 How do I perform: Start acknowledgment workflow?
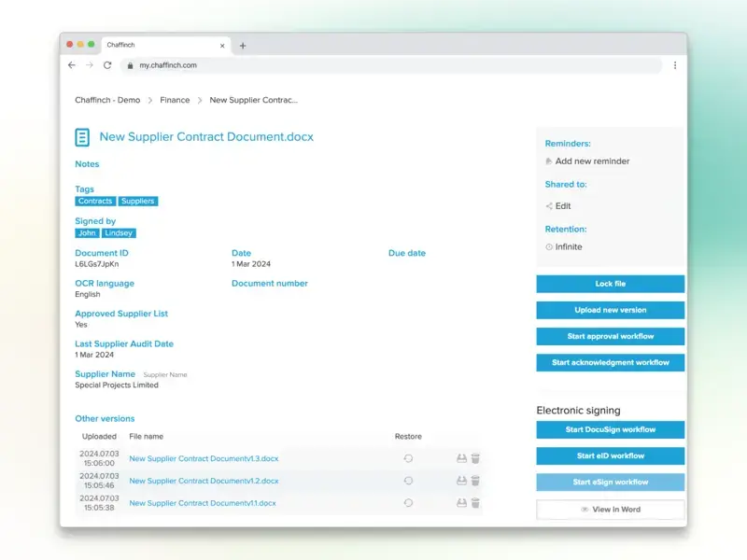pos(611,362)
